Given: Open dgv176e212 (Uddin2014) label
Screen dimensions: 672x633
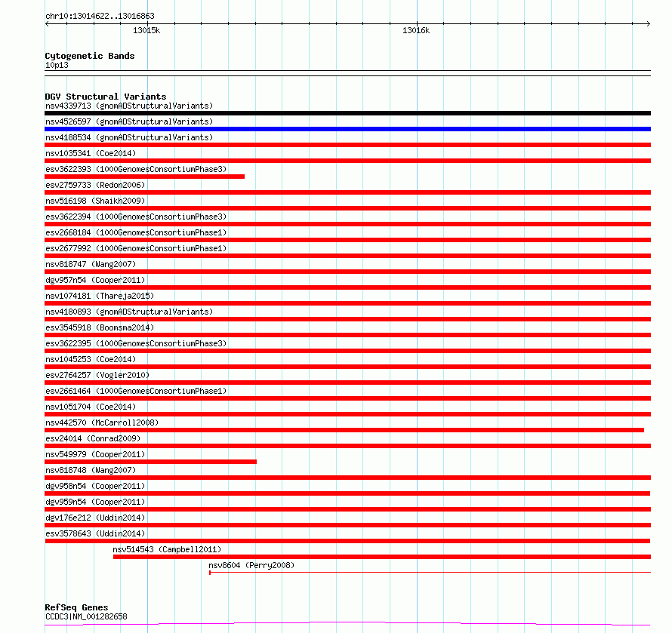Looking at the screenshot, I should (x=95, y=518).
